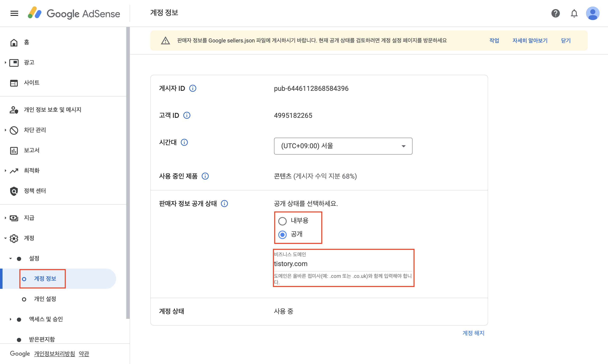608x364 pixels.
Task: Open the notifications bell icon
Action: pos(574,13)
